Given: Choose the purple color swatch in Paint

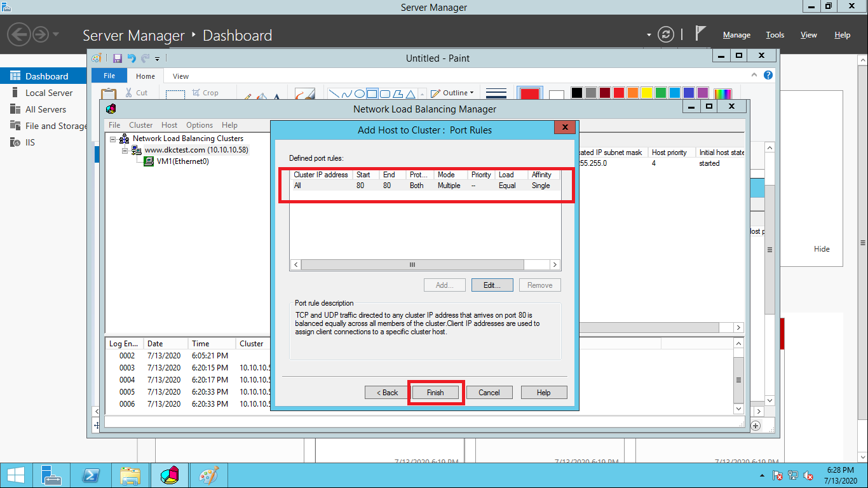Looking at the screenshot, I should [703, 93].
